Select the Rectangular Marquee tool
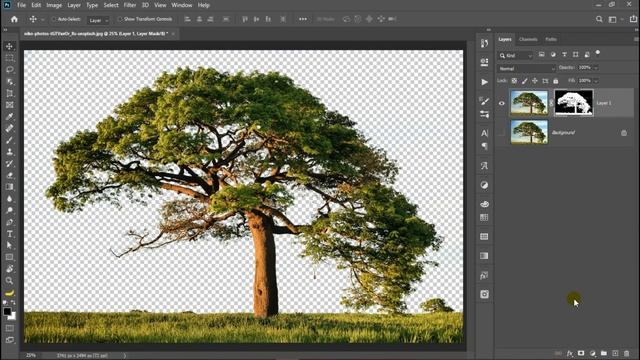Viewport: 640px width, 360px height. point(9,58)
